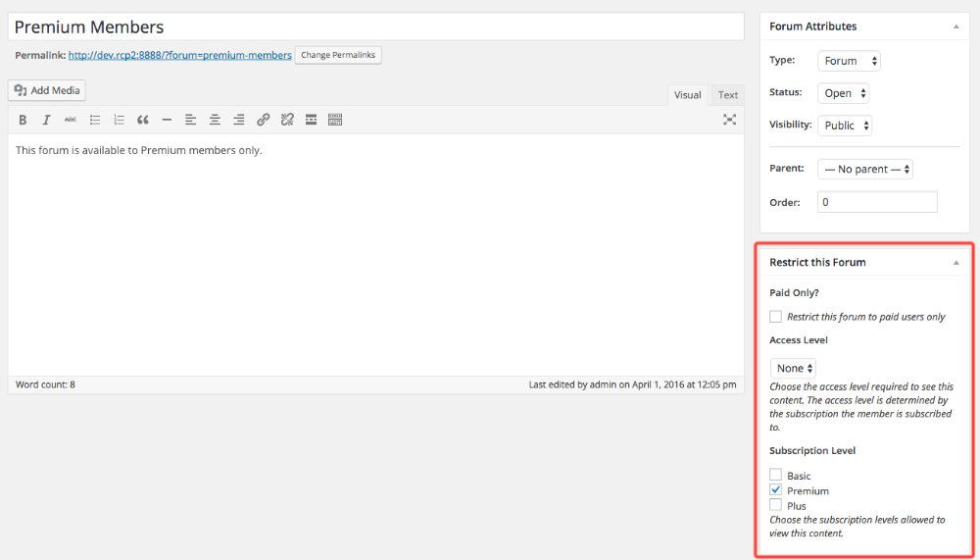Uncheck the Premium subscription level

click(775, 489)
